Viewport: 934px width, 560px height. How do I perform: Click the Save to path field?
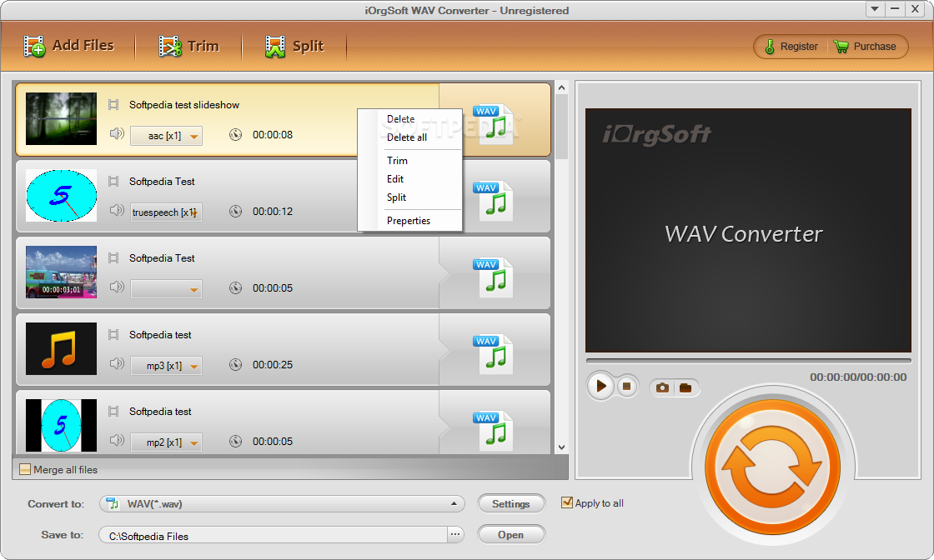click(273, 535)
